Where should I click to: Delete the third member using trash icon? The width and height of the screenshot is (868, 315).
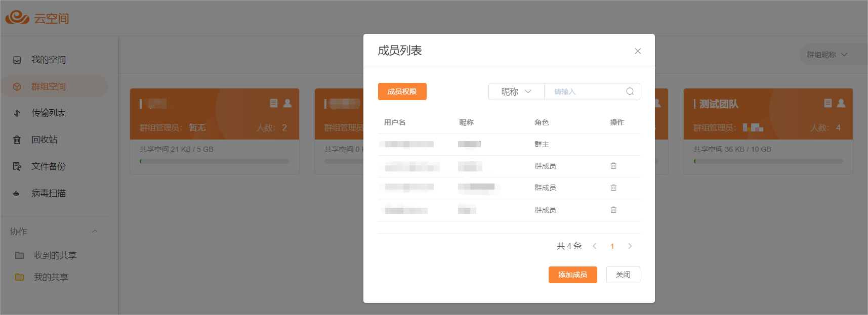pyautogui.click(x=613, y=188)
